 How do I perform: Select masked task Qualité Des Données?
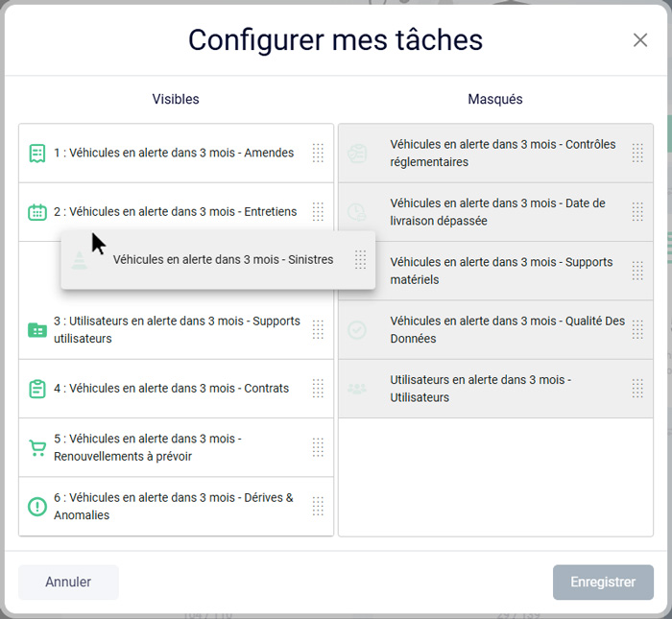pos(496,330)
